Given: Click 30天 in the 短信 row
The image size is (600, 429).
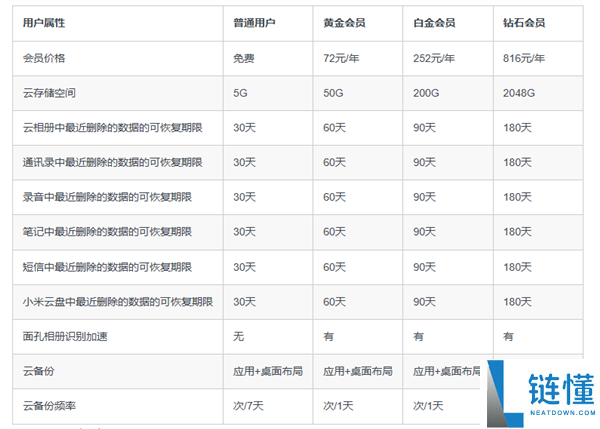Looking at the screenshot, I should [x=244, y=267].
